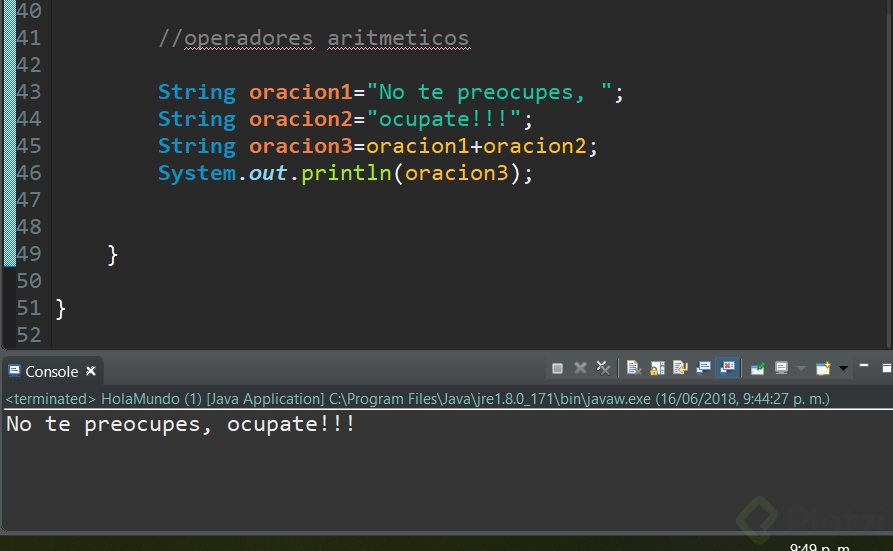Toggle Show Console on standard error change
The height and width of the screenshot is (551, 893).
tap(727, 368)
